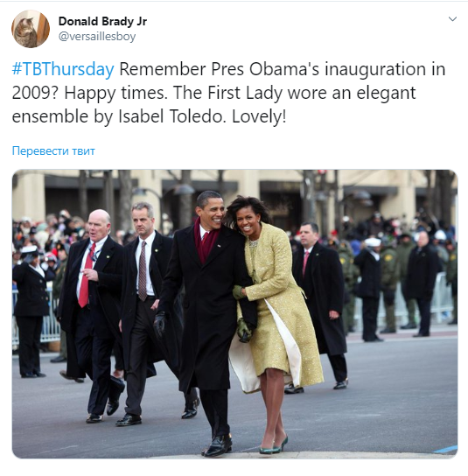Select the bold author name in header

tap(102, 21)
